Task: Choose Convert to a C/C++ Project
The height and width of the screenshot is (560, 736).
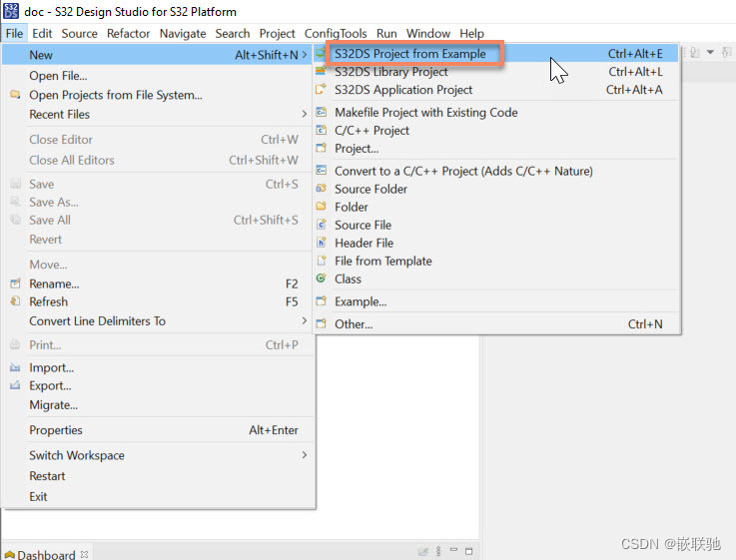Action: tap(496, 171)
